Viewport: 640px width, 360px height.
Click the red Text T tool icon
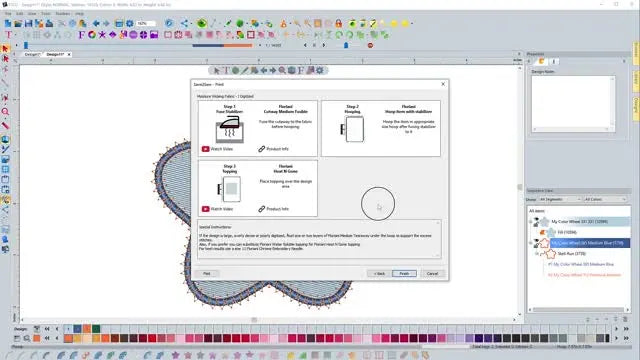(x=8, y=35)
